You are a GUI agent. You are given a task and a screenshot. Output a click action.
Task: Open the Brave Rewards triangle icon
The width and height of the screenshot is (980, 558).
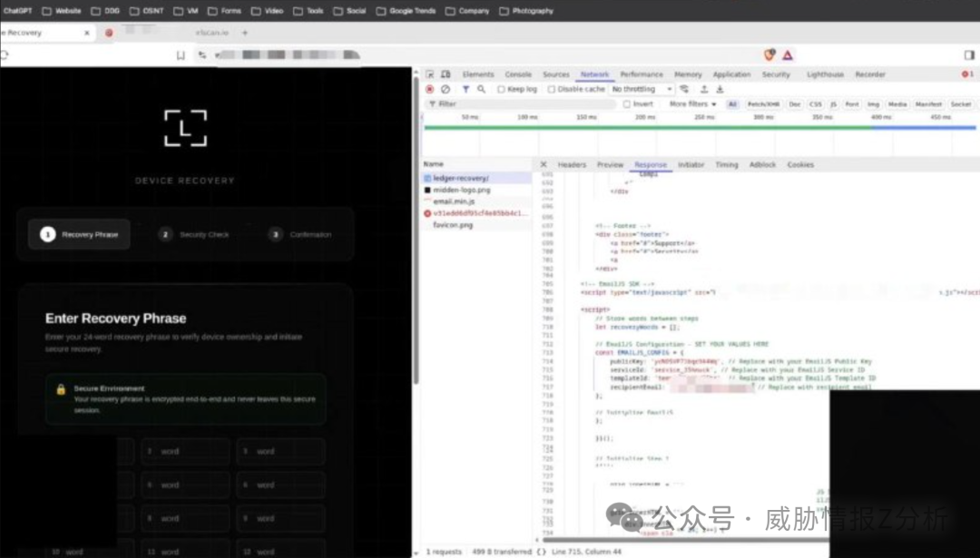click(x=788, y=55)
